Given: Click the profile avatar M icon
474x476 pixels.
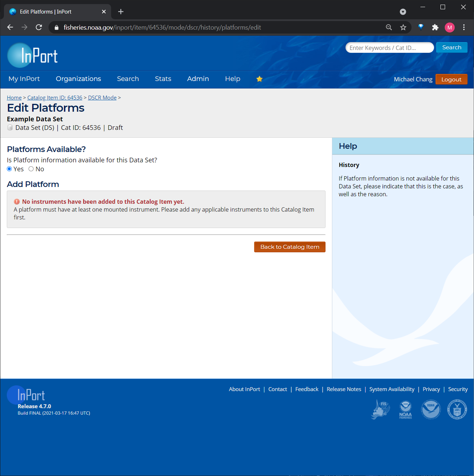Looking at the screenshot, I should [450, 27].
